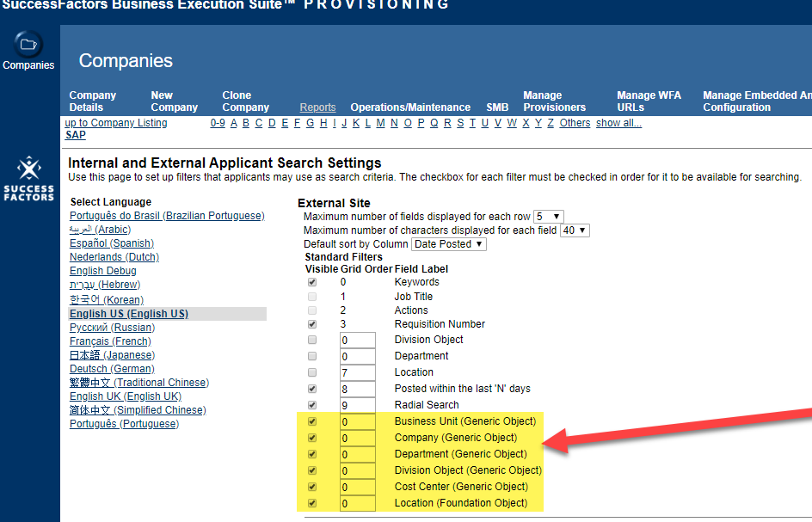Open Company Details tab
This screenshot has height=522, width=812.
tap(93, 101)
